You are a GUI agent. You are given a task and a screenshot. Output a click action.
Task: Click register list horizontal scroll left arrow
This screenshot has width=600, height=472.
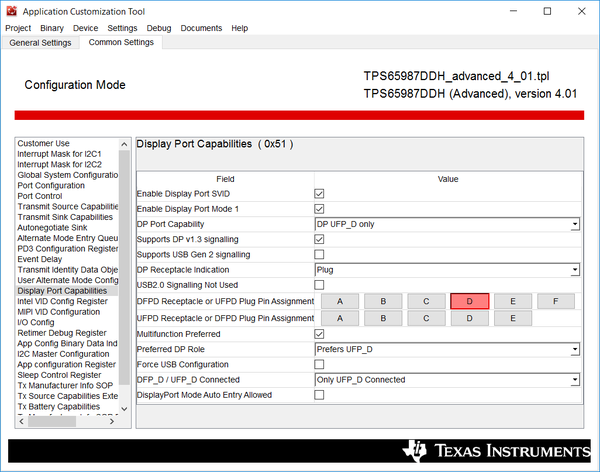click(x=21, y=421)
